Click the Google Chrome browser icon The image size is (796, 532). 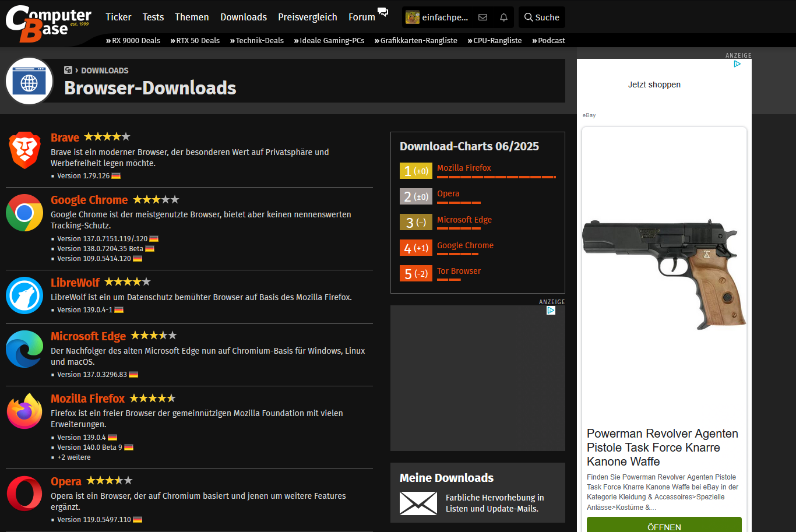[x=24, y=213]
